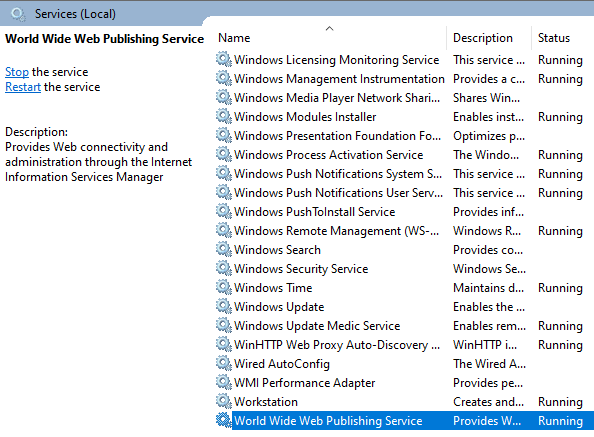
Task: Click Running status of Windows Update Medic Service
Action: [x=560, y=326]
